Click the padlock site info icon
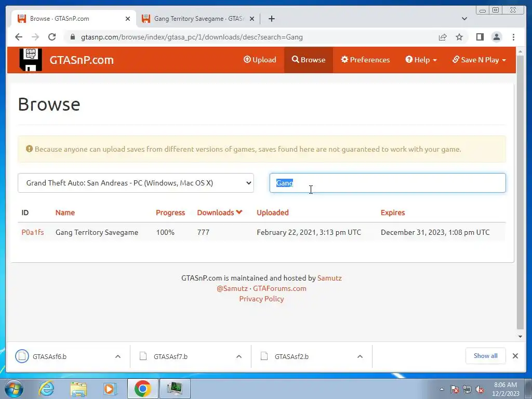The height and width of the screenshot is (399, 532). (73, 37)
